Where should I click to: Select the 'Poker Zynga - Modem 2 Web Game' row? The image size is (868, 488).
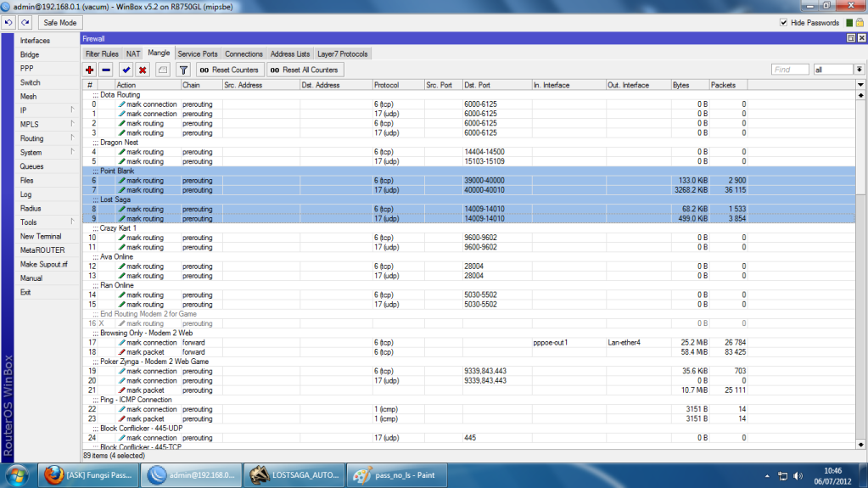468,362
